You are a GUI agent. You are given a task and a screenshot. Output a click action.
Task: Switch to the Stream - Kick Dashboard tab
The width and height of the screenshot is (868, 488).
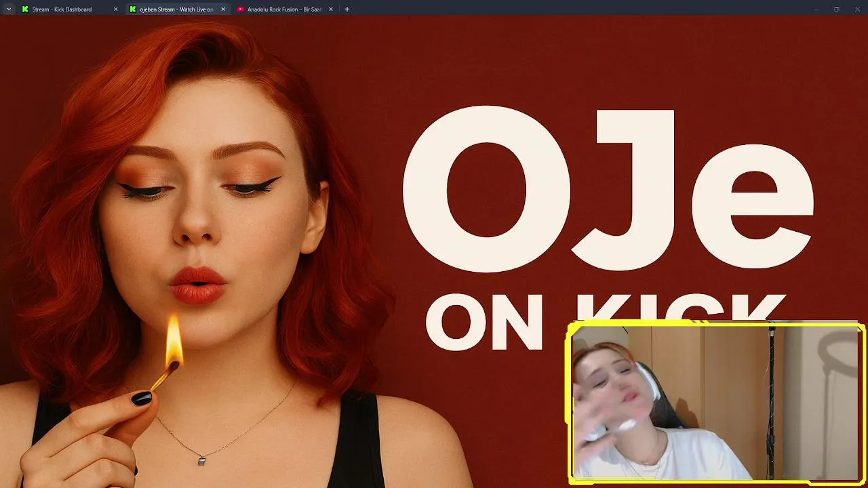[69, 9]
